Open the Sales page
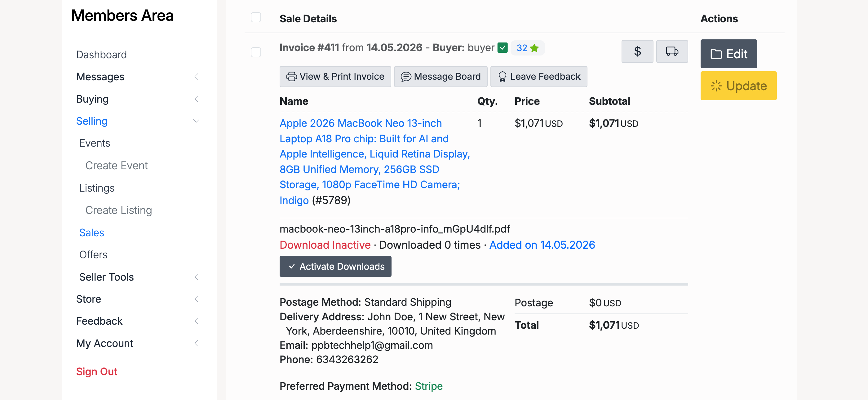The image size is (868, 400). [92, 233]
